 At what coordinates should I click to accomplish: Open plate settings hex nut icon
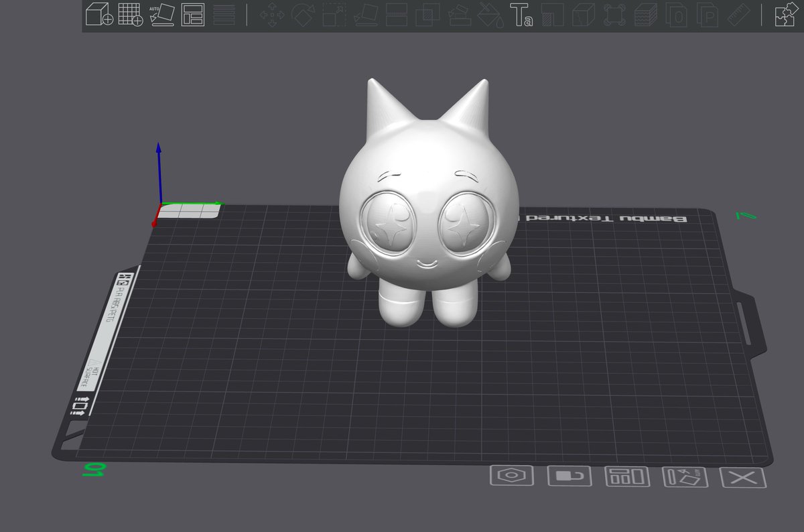coord(513,476)
